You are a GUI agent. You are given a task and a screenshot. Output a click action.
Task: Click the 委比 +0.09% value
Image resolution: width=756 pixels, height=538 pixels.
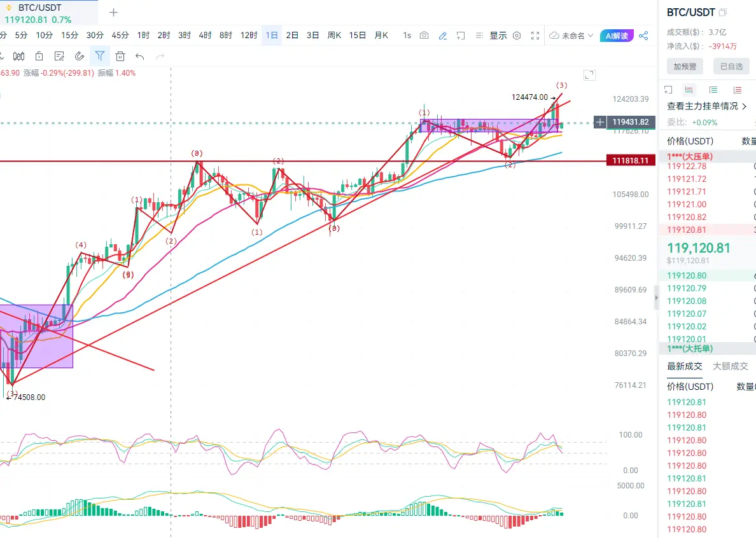pos(704,122)
